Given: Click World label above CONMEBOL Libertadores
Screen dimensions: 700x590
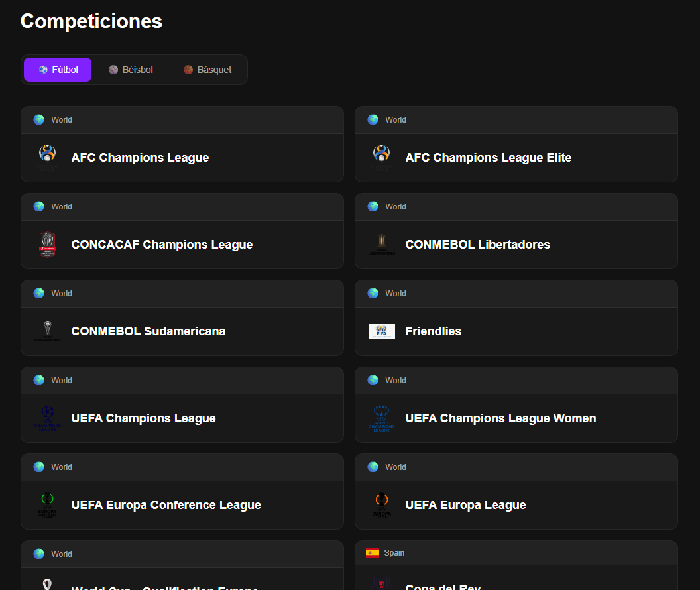Looking at the screenshot, I should tap(396, 207).
